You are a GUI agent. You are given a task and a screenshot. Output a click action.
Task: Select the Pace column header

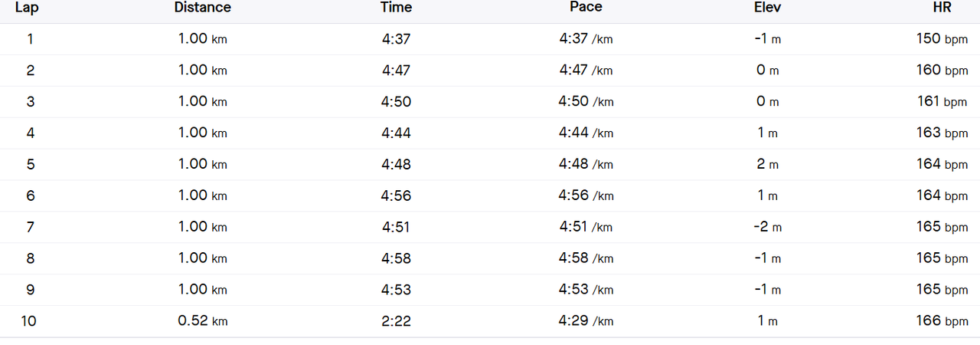pos(586,7)
